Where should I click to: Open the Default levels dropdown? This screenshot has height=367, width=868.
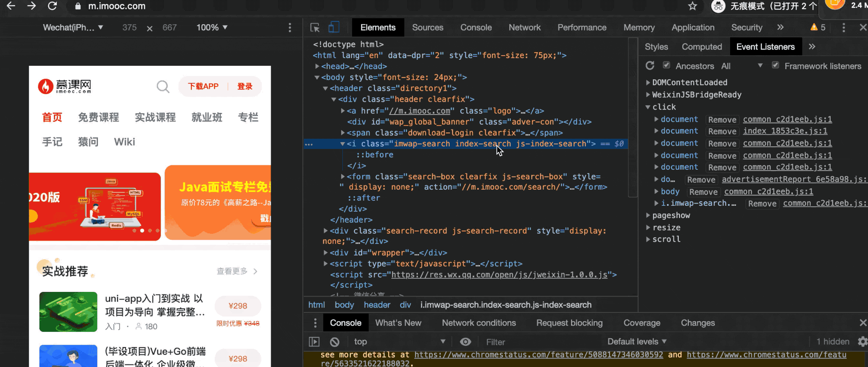click(637, 342)
